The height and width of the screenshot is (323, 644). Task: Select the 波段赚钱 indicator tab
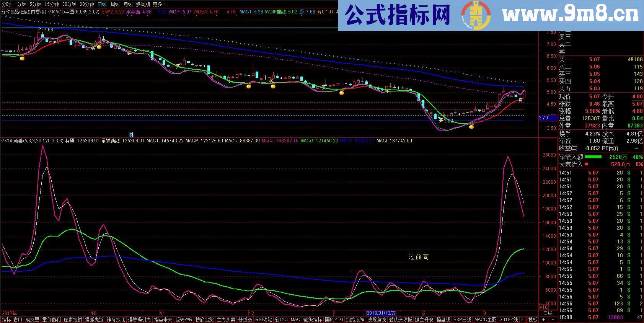pos(377,320)
